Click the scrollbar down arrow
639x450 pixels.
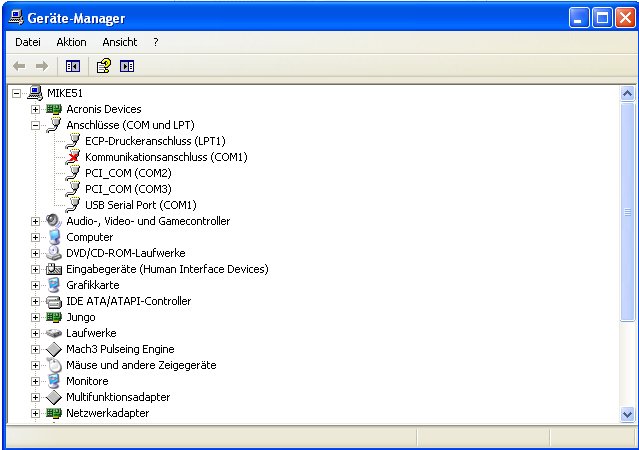pyautogui.click(x=627, y=415)
